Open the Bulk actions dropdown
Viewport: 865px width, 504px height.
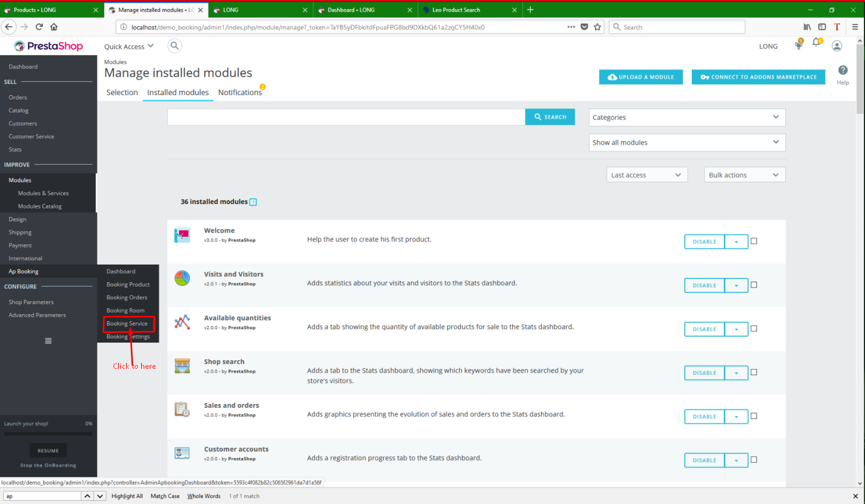coord(745,175)
